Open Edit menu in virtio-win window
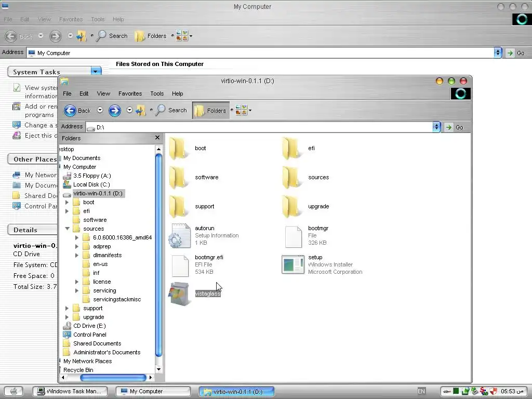The image size is (532, 399). [84, 94]
